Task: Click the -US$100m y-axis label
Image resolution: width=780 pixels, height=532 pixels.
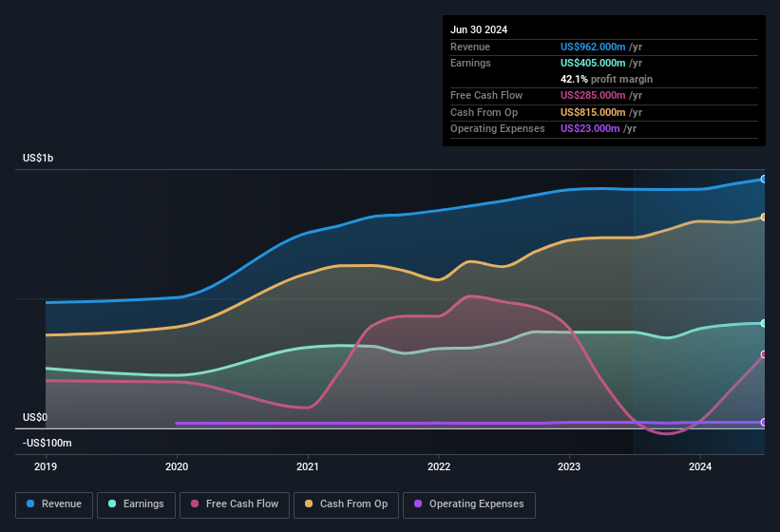Action: [48, 443]
